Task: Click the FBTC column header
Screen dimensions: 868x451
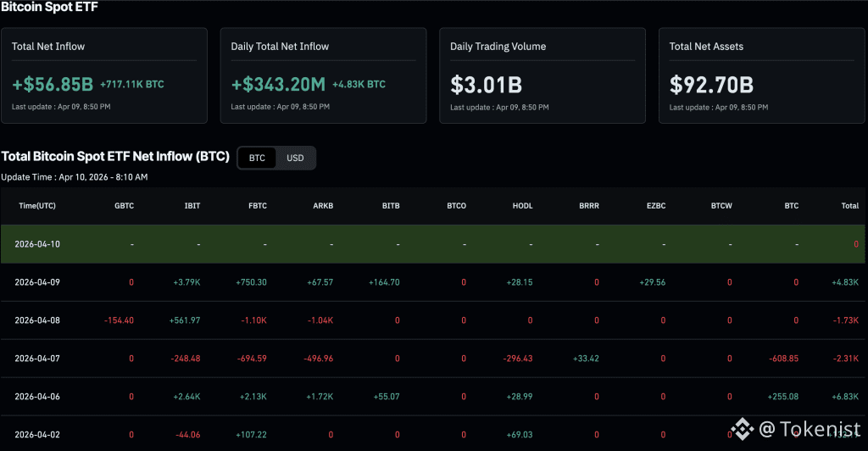Action: click(256, 206)
